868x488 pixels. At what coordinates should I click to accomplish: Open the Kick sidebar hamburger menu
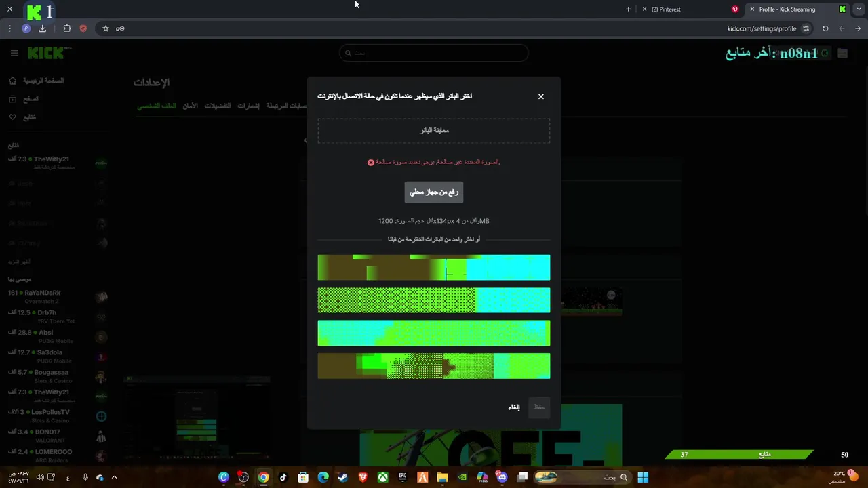14,53
